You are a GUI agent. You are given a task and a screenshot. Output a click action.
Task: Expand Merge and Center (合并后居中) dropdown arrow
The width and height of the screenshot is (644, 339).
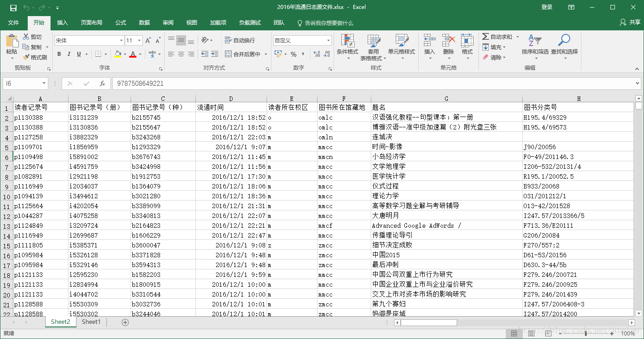[x=266, y=54]
